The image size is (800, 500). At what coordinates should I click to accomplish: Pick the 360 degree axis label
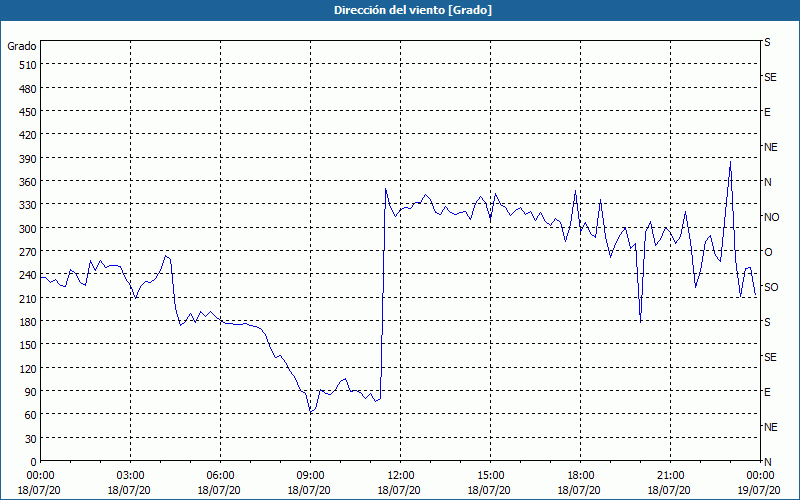click(x=28, y=182)
